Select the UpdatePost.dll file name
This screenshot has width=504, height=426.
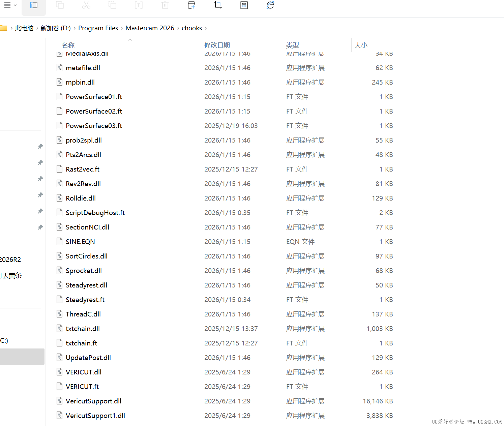pos(88,358)
